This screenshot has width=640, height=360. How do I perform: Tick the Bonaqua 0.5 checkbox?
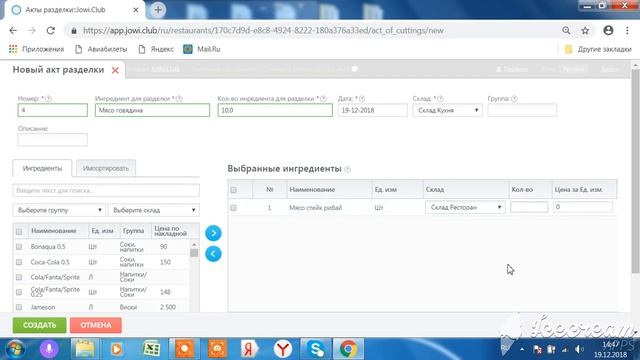tap(19, 247)
